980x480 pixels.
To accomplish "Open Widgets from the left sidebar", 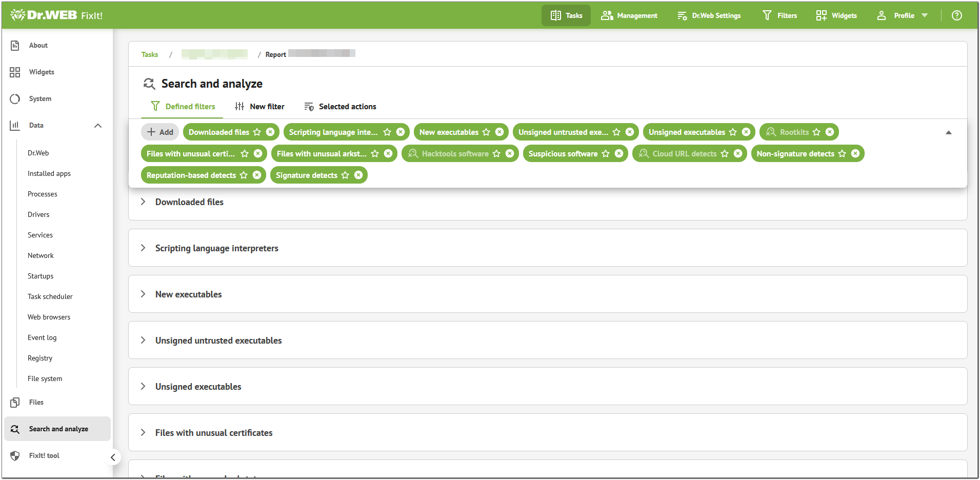I will point(41,72).
